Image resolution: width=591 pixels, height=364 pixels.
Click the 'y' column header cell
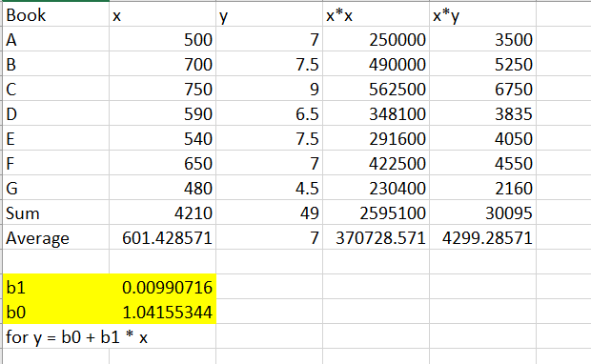[269, 14]
